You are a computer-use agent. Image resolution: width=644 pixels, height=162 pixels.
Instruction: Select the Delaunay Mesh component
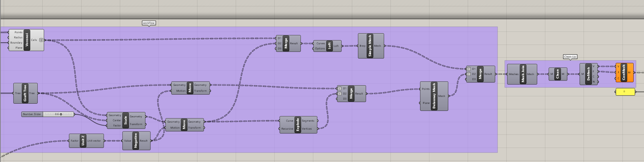point(433,96)
